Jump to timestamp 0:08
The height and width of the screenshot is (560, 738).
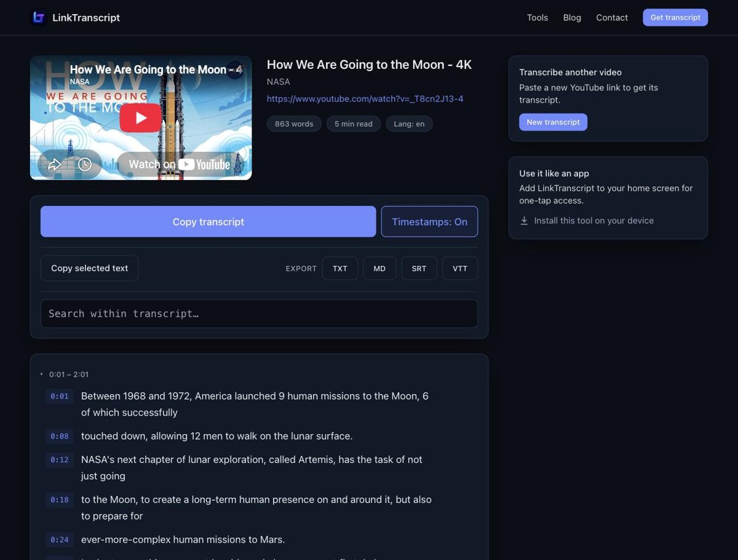click(x=60, y=436)
